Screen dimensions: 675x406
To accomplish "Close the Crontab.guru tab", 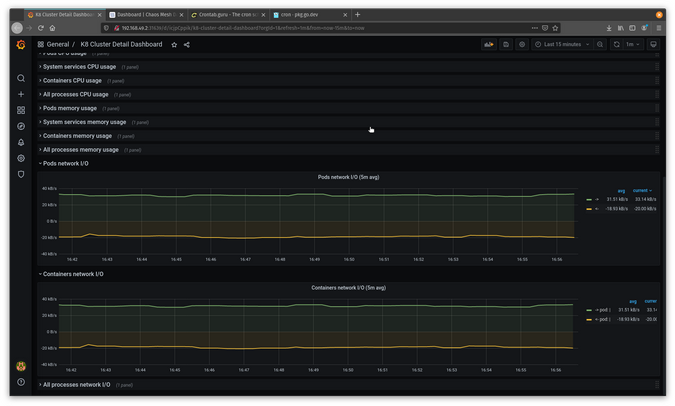I will 263,15.
